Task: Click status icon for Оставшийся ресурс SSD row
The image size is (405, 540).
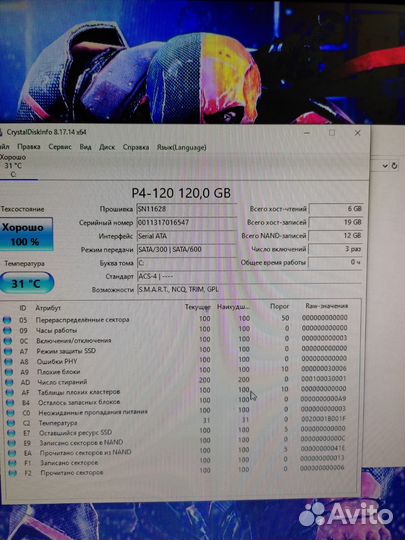Action: pos(11,433)
